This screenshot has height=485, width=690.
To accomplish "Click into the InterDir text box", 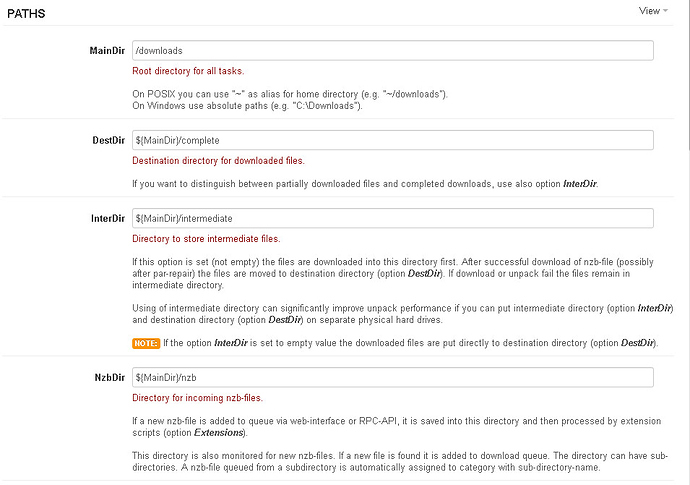I will pos(392,218).
